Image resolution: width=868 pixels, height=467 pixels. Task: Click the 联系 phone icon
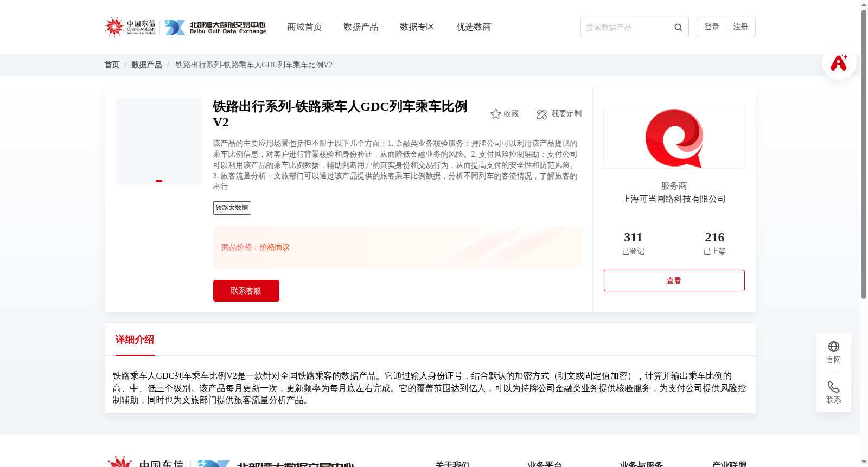pos(834,387)
